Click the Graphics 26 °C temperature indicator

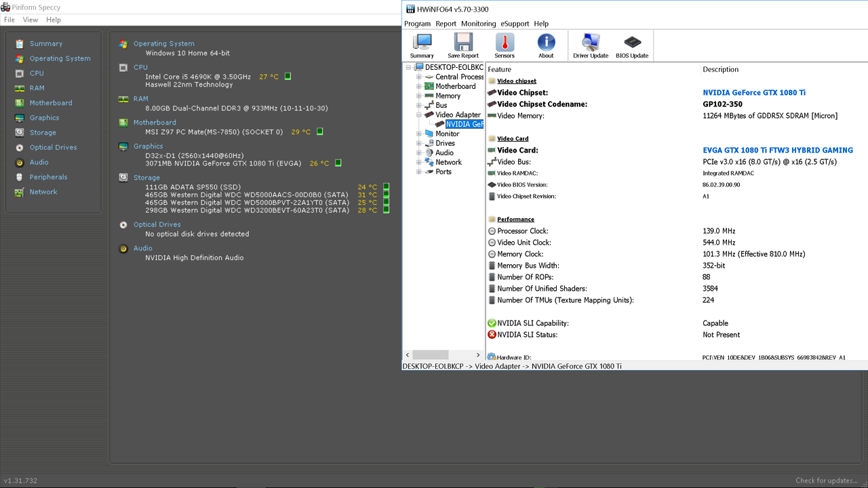[x=338, y=163]
